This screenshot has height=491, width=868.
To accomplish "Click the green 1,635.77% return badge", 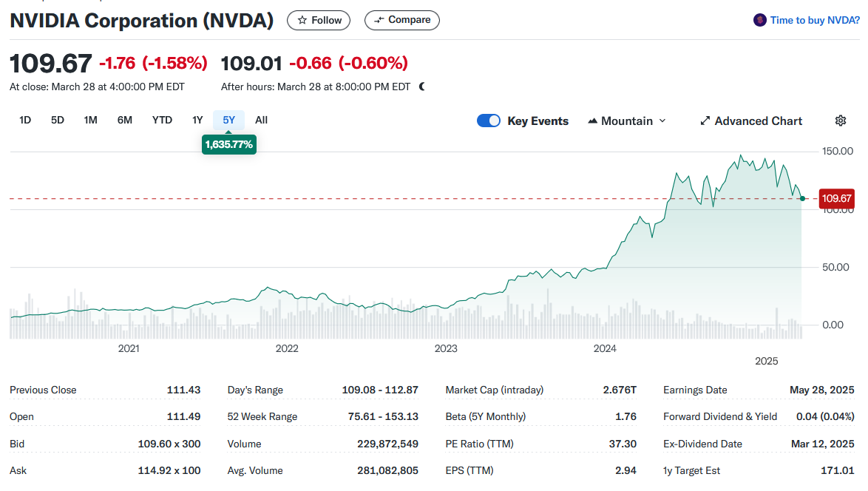I will pos(229,144).
